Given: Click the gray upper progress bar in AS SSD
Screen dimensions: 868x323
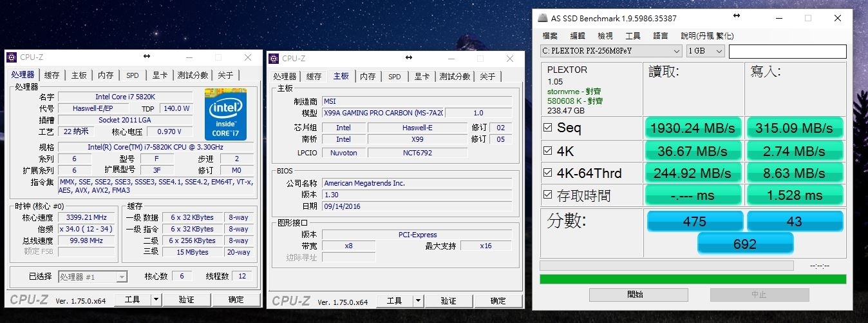Looking at the screenshot, I should pos(667,266).
